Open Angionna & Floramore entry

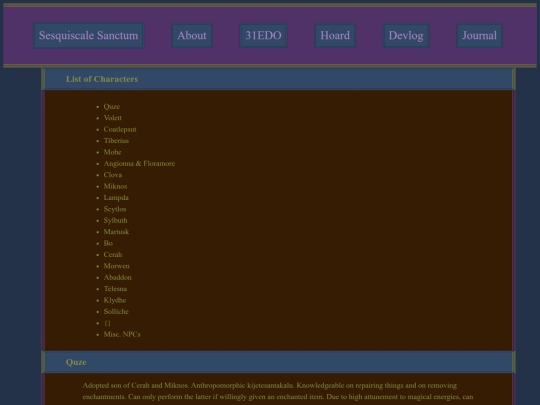(139, 164)
